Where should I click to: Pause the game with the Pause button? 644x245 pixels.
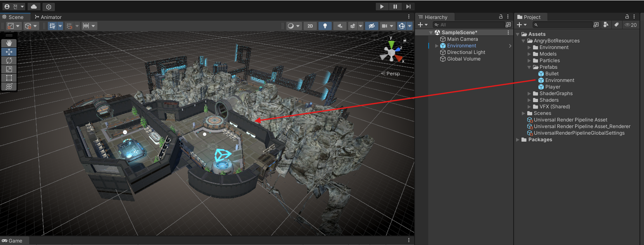[395, 7]
